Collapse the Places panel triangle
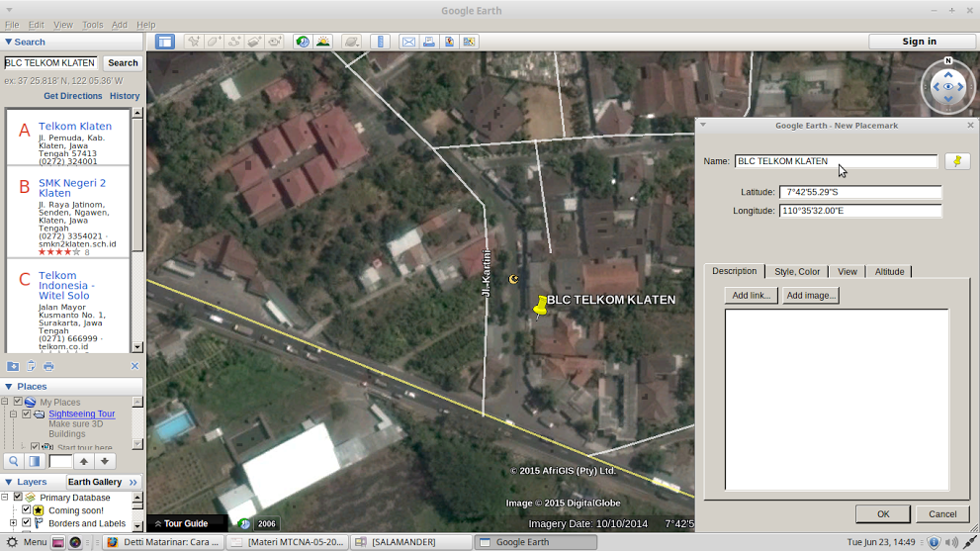980x551 pixels. pyautogui.click(x=8, y=387)
